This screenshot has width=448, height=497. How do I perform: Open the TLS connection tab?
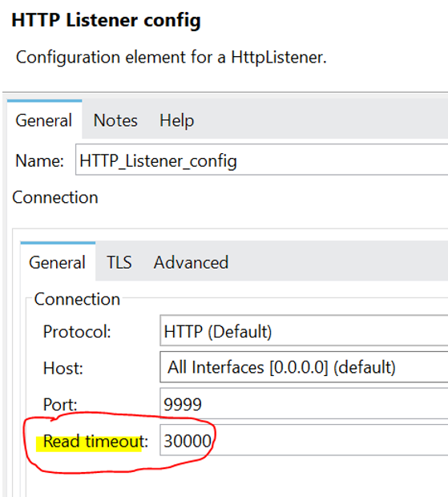119,262
